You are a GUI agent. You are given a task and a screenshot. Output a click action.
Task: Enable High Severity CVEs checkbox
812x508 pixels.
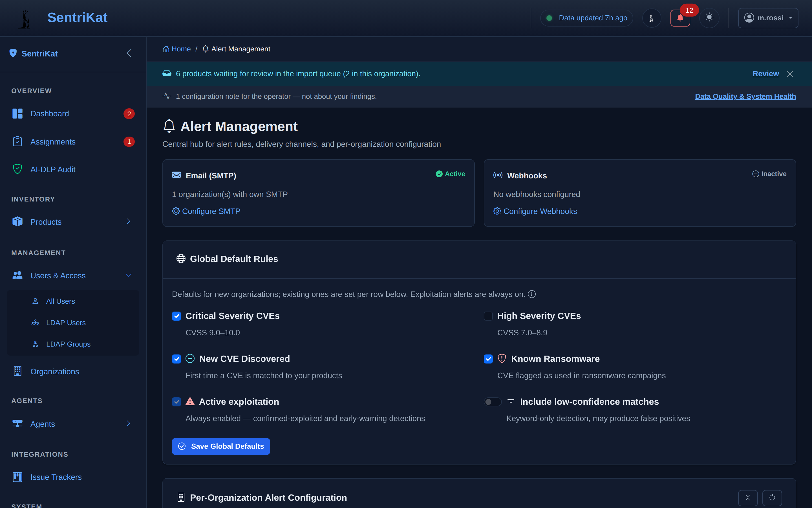tap(488, 316)
